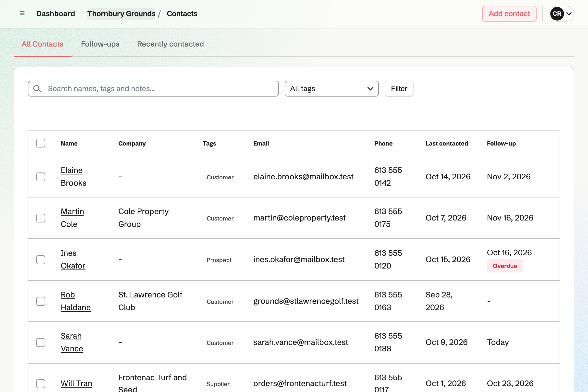Open Will Tran contact link
The width and height of the screenshot is (588, 392).
[x=76, y=383]
